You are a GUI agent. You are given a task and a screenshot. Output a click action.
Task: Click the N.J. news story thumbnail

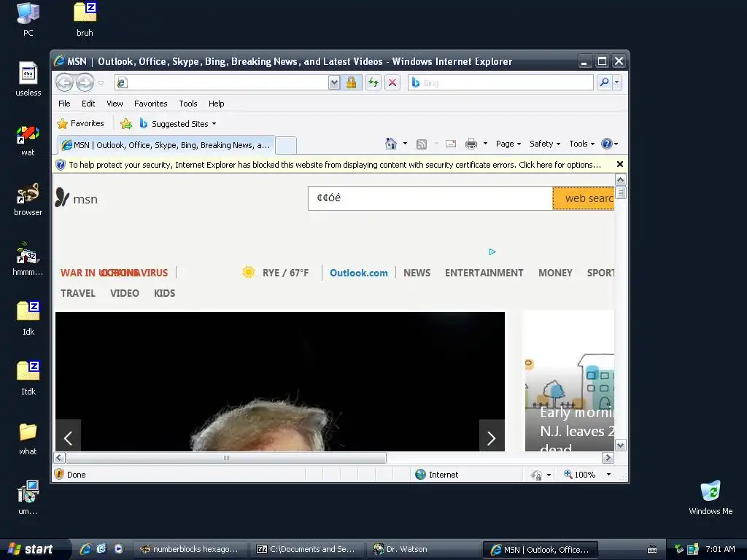[x=569, y=381]
